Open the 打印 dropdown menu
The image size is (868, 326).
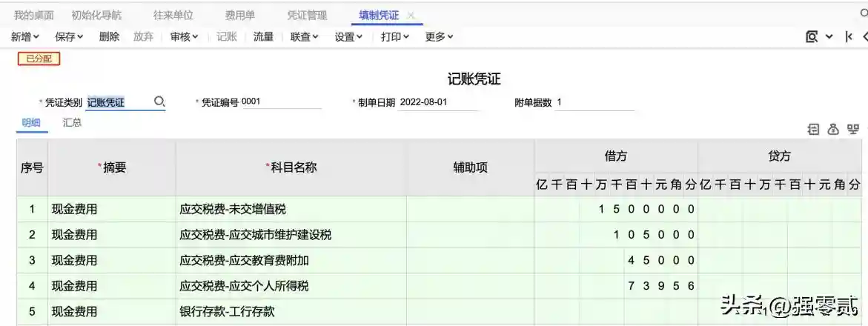point(395,36)
